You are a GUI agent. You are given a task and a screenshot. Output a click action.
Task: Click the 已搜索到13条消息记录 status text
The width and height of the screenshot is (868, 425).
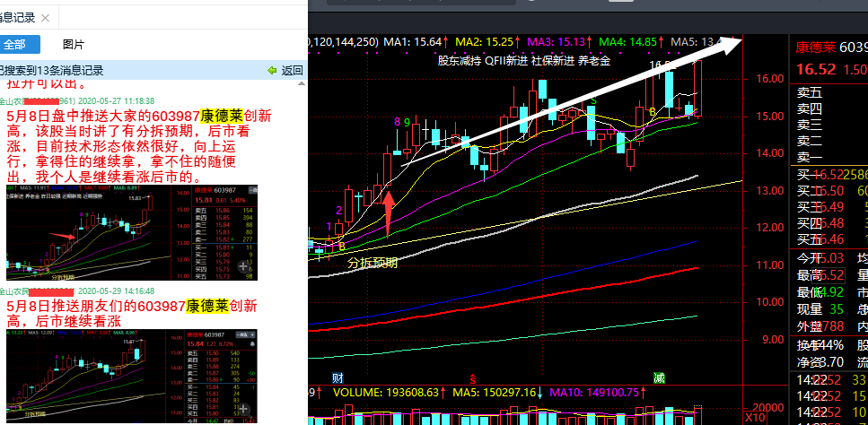click(51, 70)
